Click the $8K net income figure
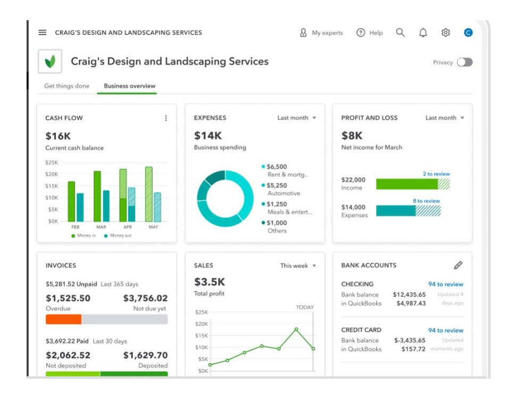 point(352,136)
